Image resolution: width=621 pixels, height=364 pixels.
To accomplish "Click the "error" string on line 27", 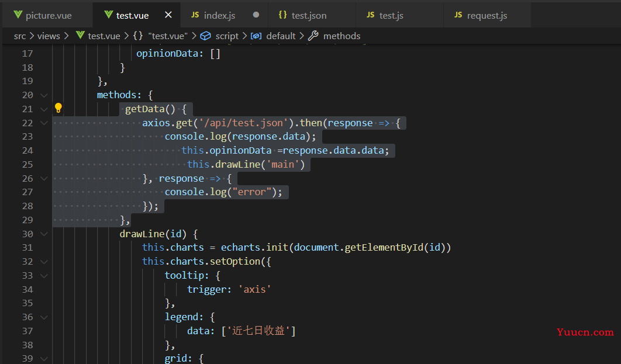I will (251, 192).
